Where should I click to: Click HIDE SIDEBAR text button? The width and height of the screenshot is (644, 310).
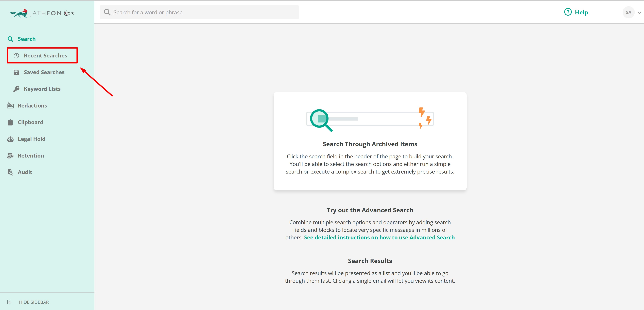(x=34, y=302)
